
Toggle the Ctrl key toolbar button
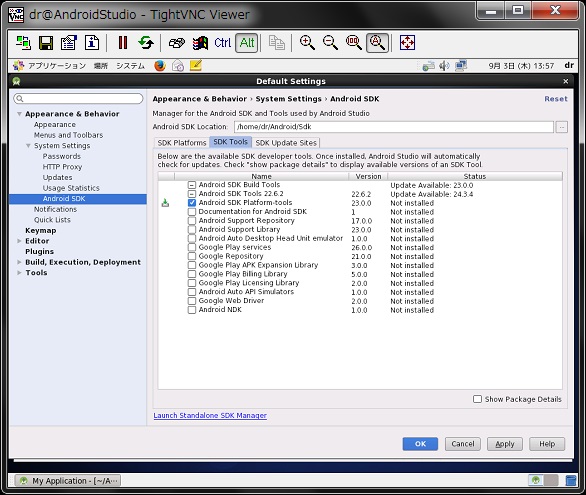click(x=223, y=43)
